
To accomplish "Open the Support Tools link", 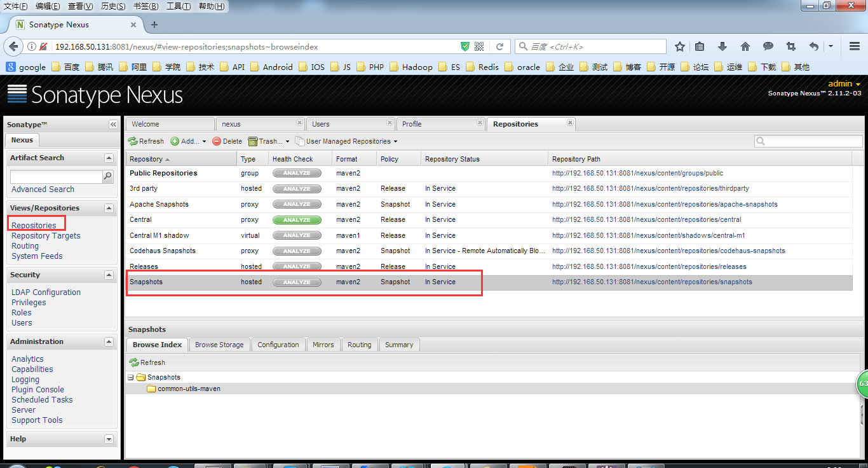I will tap(37, 420).
